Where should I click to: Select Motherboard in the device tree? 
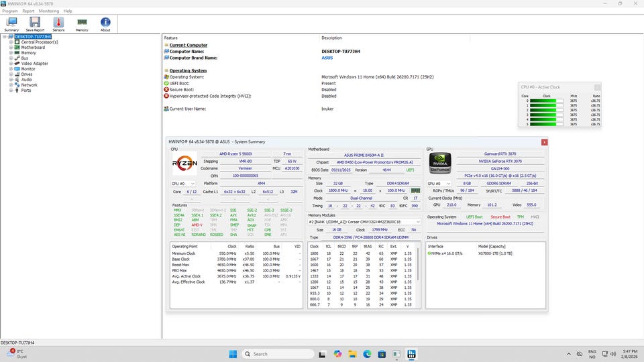pyautogui.click(x=33, y=48)
